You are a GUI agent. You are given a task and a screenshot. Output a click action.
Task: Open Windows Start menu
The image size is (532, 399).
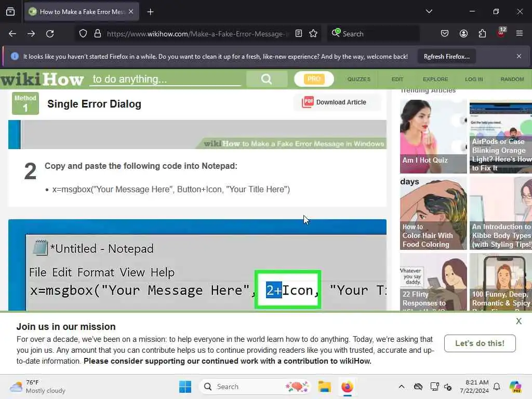click(185, 387)
